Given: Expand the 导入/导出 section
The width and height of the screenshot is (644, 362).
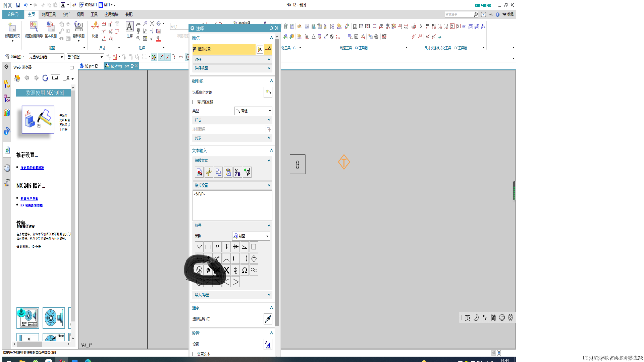Looking at the screenshot, I should pyautogui.click(x=232, y=295).
